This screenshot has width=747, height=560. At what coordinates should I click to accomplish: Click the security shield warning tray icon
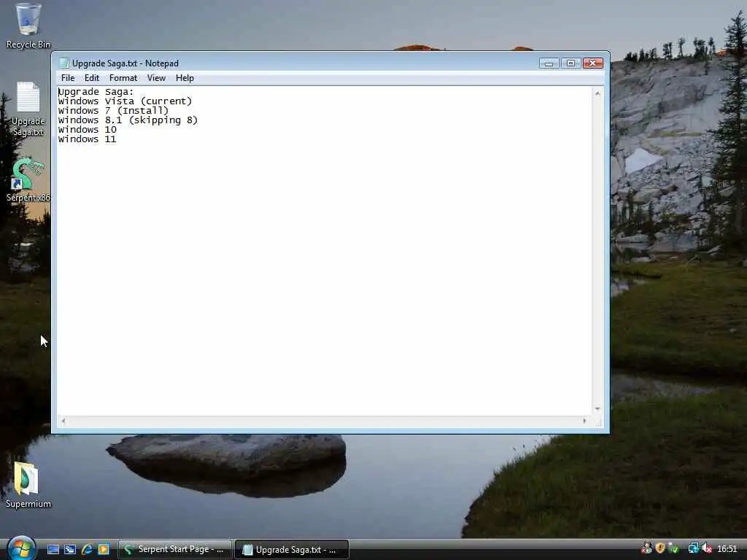click(x=659, y=548)
